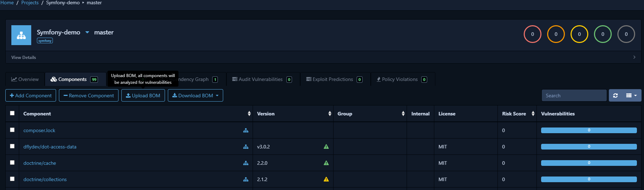Click the red critical vulnerabilities circle
The image size is (644, 190).
tap(532, 34)
